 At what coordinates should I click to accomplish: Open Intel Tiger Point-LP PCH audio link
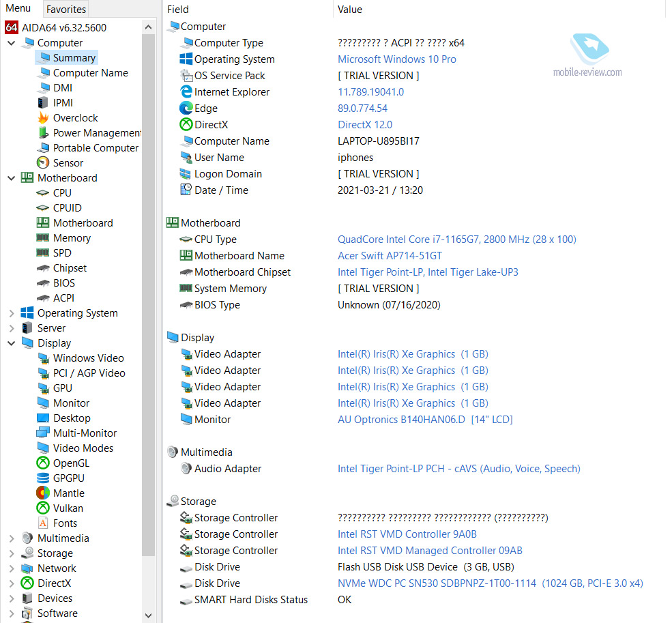coord(459,469)
